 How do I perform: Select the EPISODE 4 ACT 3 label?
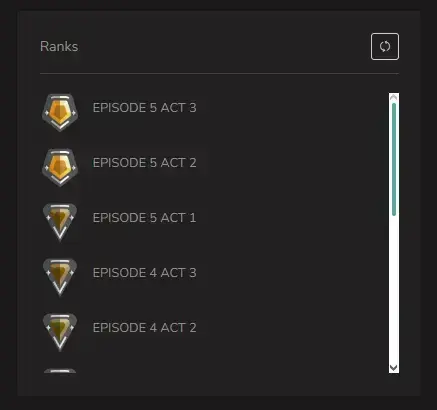[144, 273]
